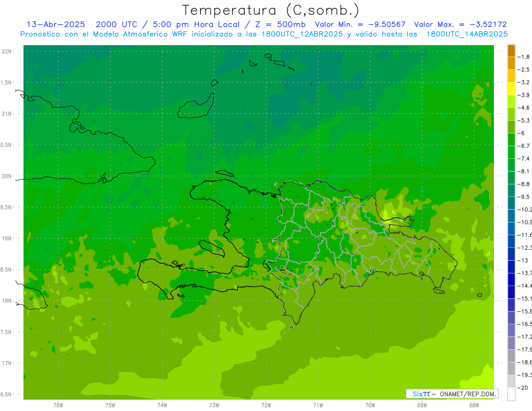This screenshot has height=411, width=532.
Task: Click the '69W' longitude label
Action: pos(422,405)
